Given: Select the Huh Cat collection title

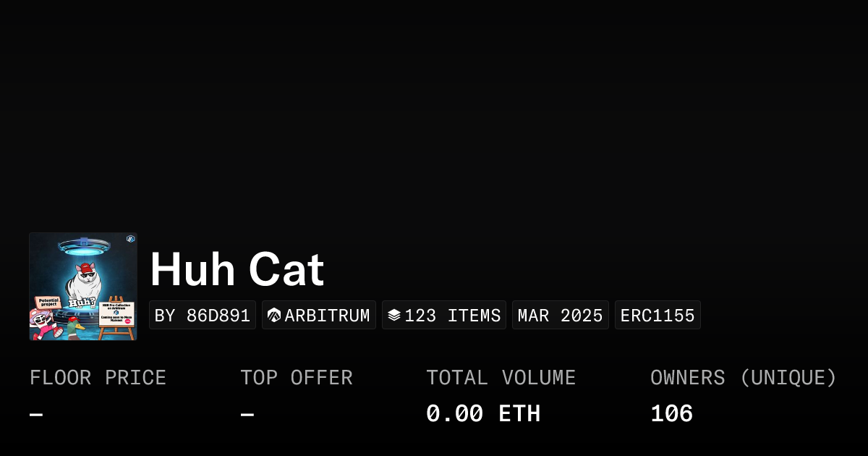Looking at the screenshot, I should pyautogui.click(x=237, y=269).
